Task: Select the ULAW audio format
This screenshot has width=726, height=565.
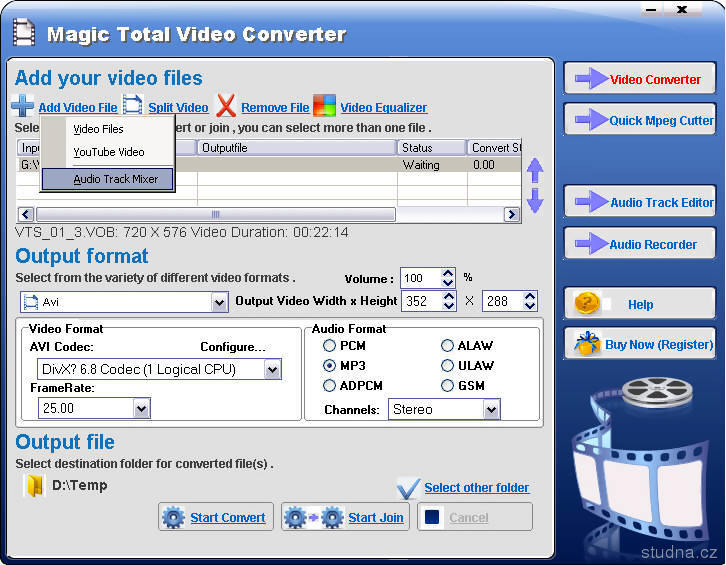Action: [x=447, y=365]
